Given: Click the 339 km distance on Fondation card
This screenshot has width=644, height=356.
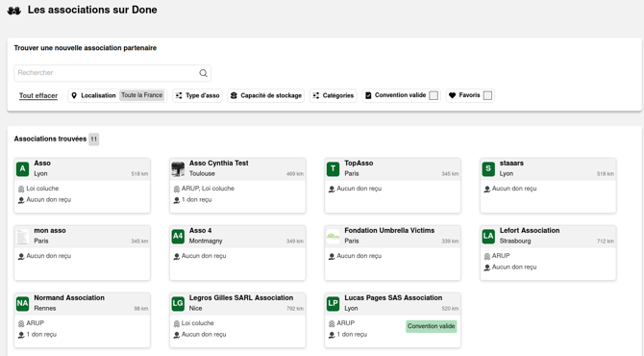Looking at the screenshot, I should click(x=450, y=242).
